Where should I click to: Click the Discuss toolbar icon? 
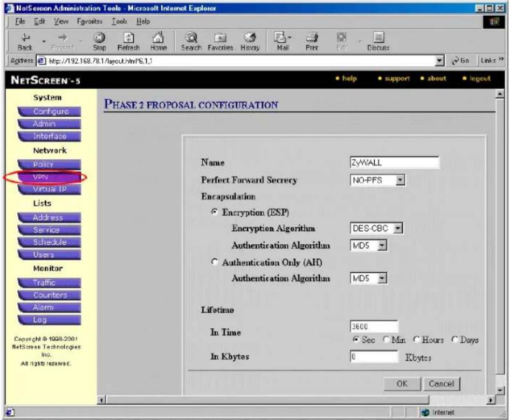(378, 37)
